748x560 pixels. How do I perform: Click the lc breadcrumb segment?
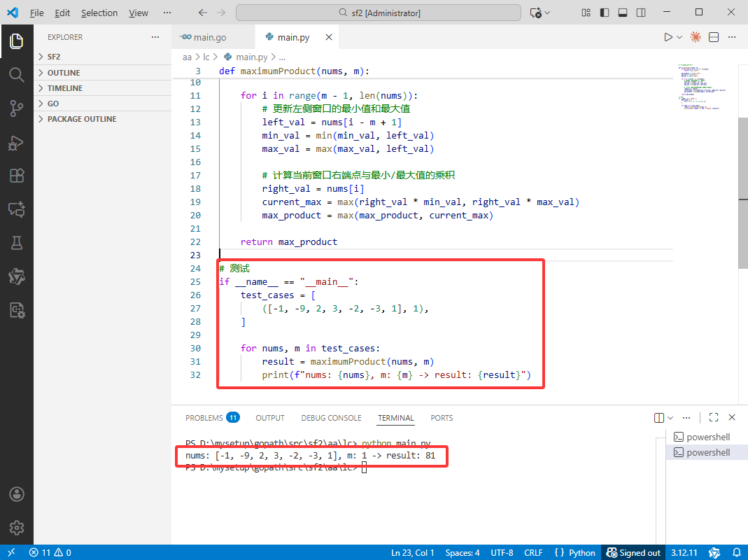(206, 57)
